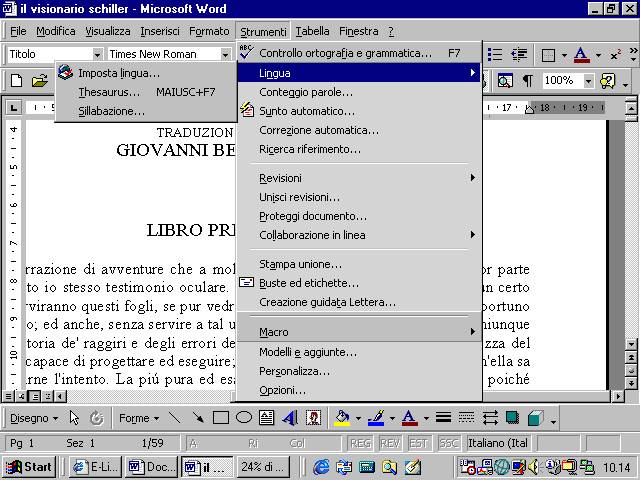Click the Open folder icon
640x480 pixels.
(40, 80)
